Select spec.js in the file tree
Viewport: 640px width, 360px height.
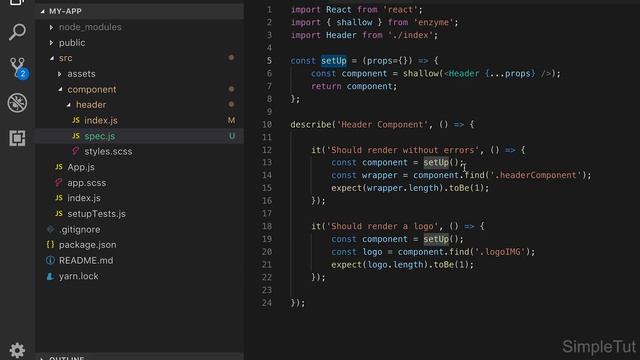coord(100,136)
